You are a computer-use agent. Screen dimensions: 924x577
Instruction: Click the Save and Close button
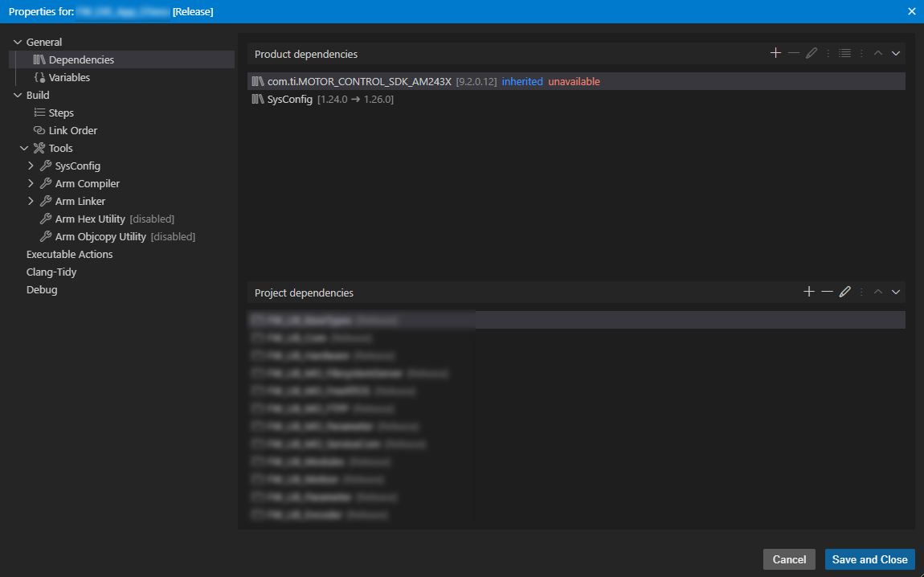[869, 559]
